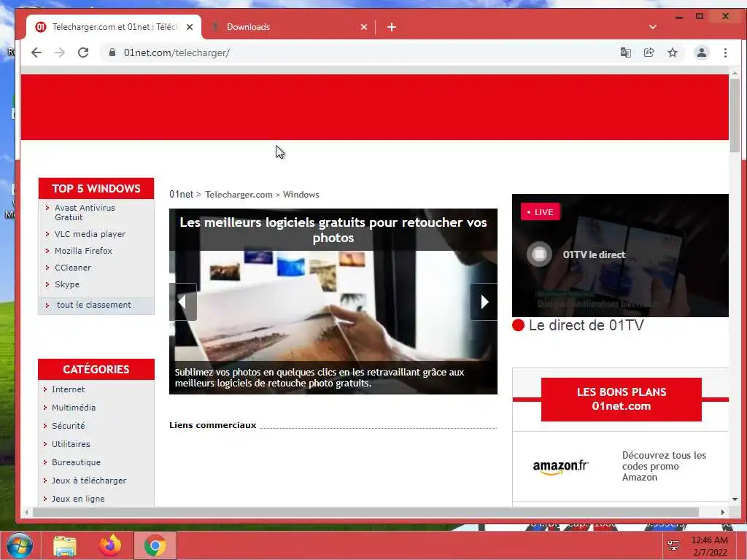This screenshot has width=747, height=560.
Task: Open Jeux en ligne category
Action: click(x=78, y=499)
